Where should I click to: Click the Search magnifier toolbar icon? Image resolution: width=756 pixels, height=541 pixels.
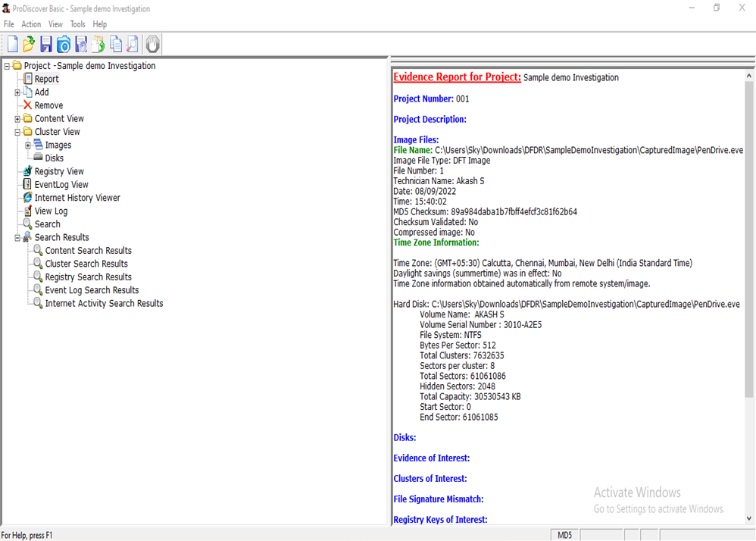[x=132, y=44]
